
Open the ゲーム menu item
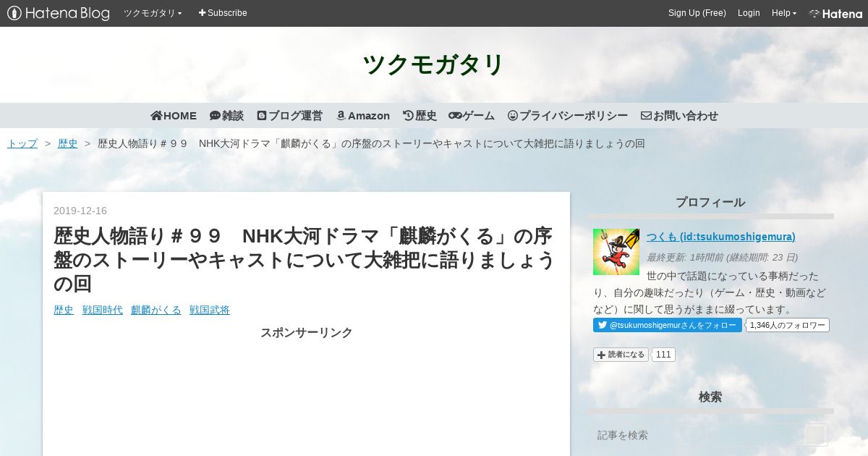click(x=472, y=116)
